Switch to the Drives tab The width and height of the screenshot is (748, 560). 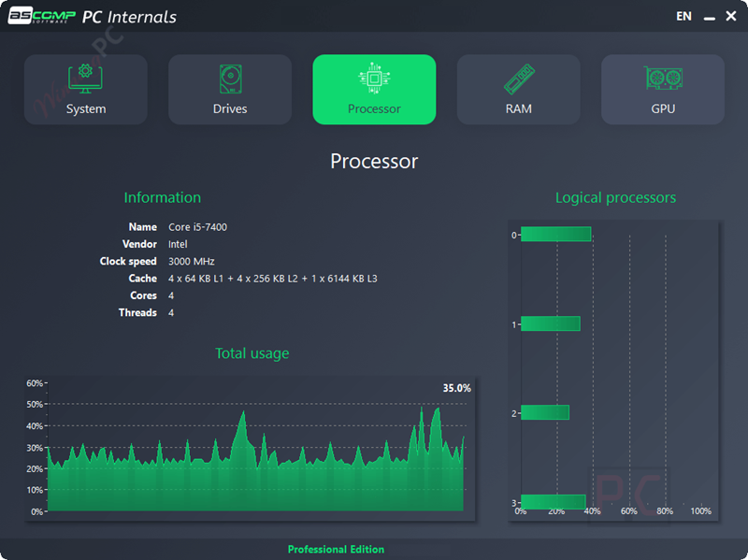(x=230, y=89)
